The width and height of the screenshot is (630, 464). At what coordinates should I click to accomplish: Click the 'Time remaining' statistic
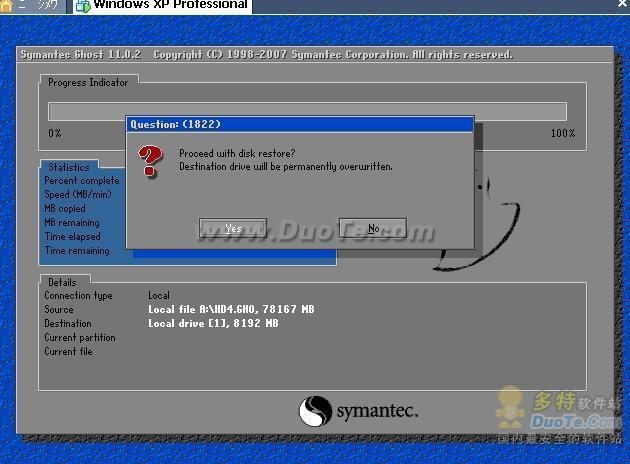coord(77,251)
